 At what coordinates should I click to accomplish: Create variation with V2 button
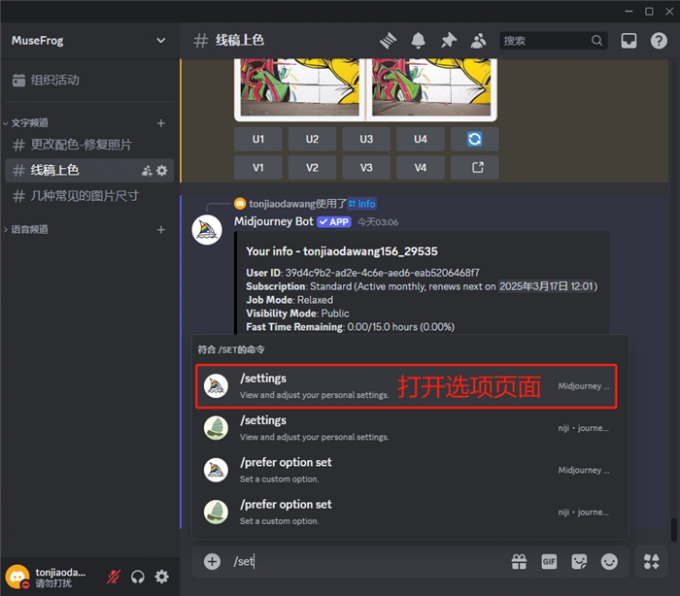(x=312, y=167)
